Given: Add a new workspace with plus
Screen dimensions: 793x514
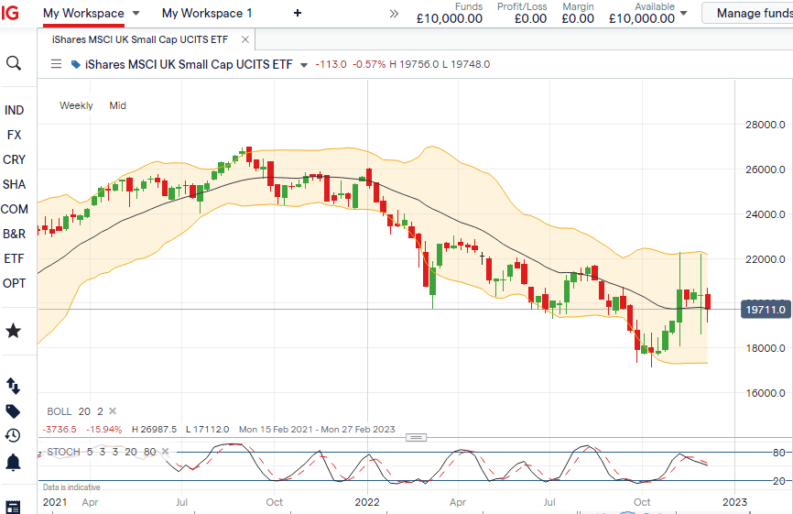Looking at the screenshot, I should [297, 13].
